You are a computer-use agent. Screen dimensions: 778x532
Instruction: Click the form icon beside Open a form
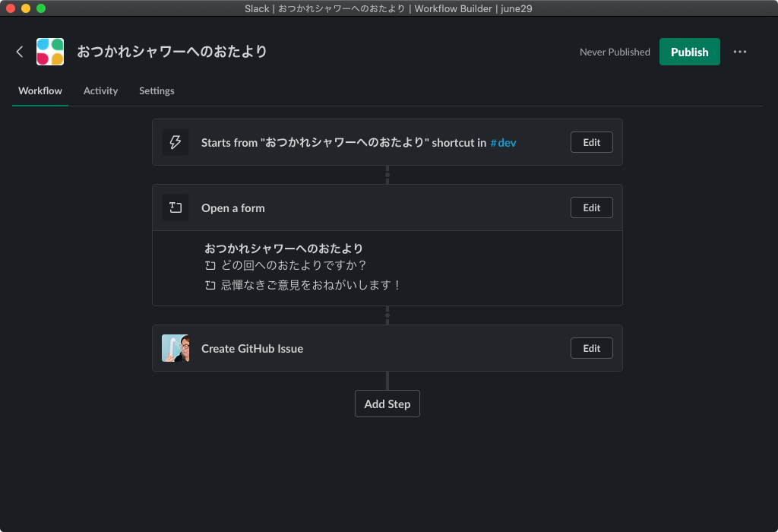(176, 207)
